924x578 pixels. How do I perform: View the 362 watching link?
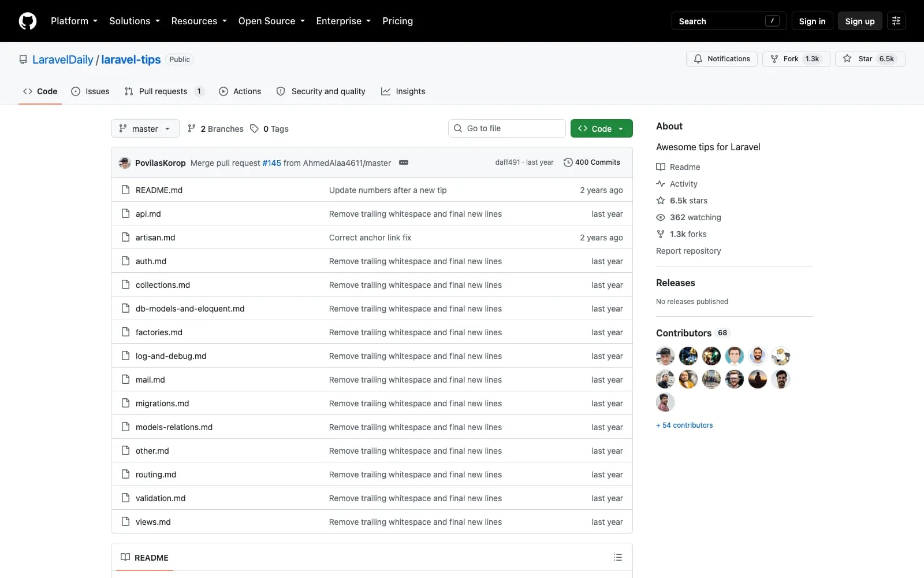(x=688, y=217)
